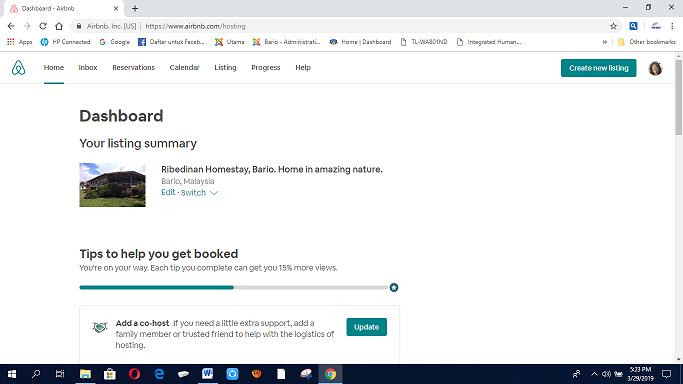
Task: Open the host profile avatar
Action: (655, 68)
